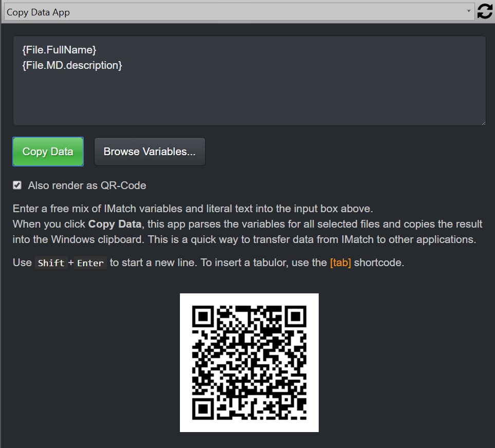Image resolution: width=495 pixels, height=448 pixels.
Task: Click the Shift key hint
Action: point(51,263)
